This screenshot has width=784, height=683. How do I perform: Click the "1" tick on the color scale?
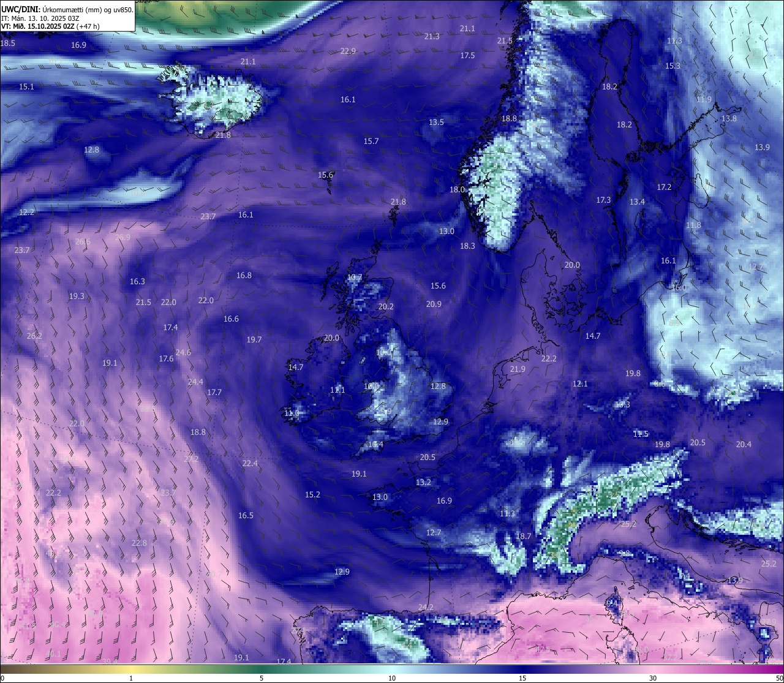[131, 678]
